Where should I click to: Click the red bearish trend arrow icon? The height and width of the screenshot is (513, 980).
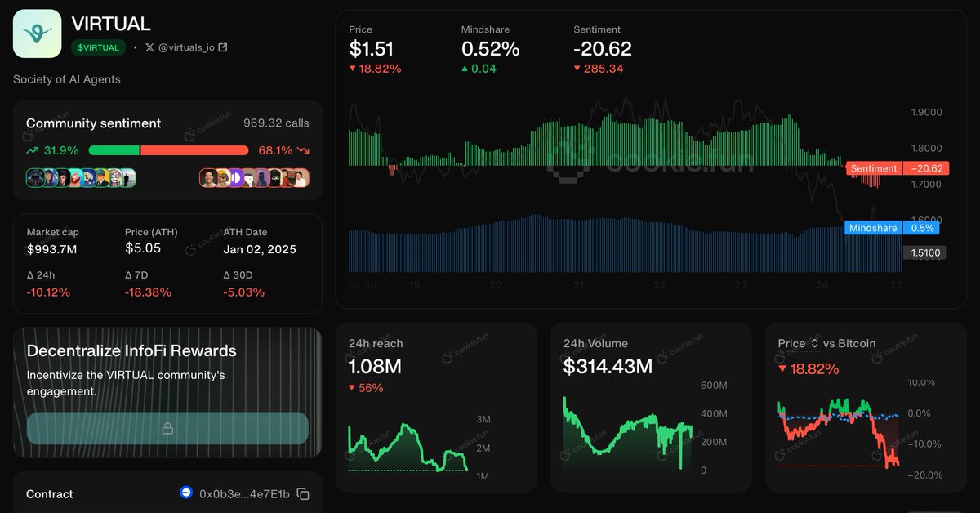[x=303, y=150]
